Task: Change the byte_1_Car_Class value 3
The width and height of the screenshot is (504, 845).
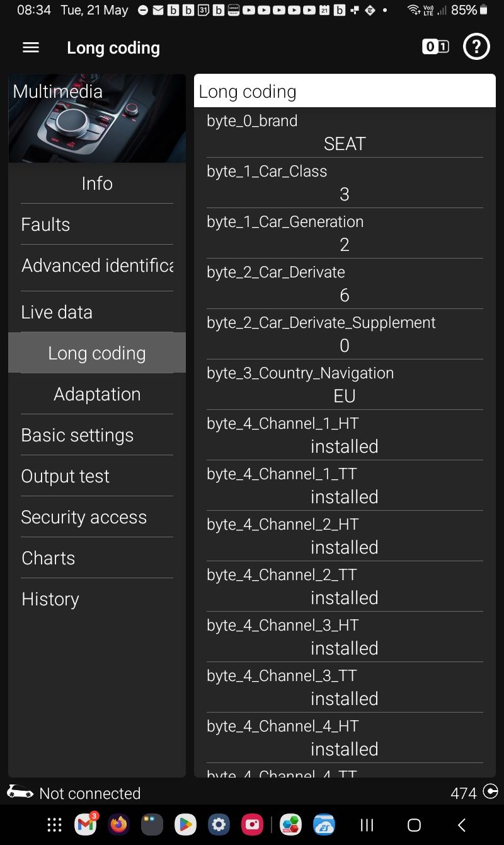Action: [344, 194]
